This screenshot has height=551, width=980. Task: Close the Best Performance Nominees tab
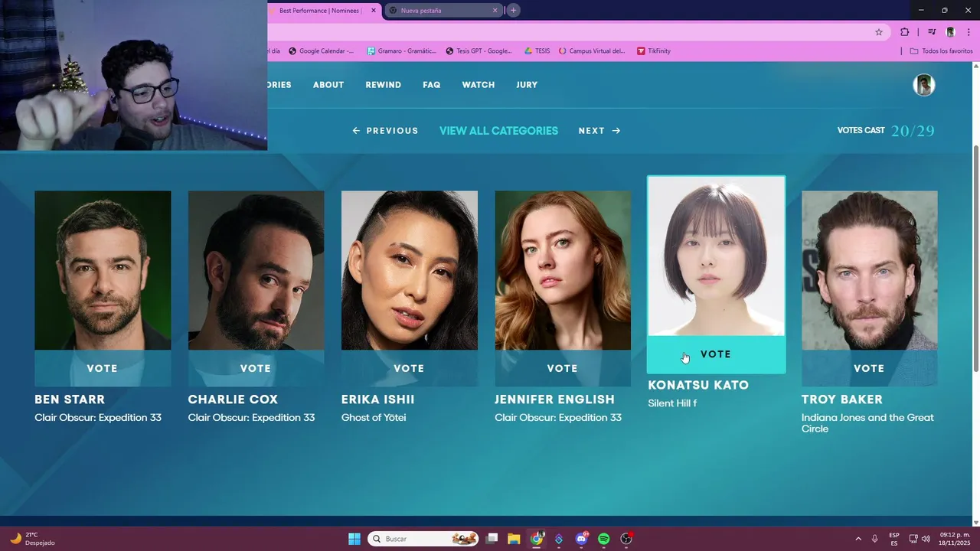click(x=374, y=11)
